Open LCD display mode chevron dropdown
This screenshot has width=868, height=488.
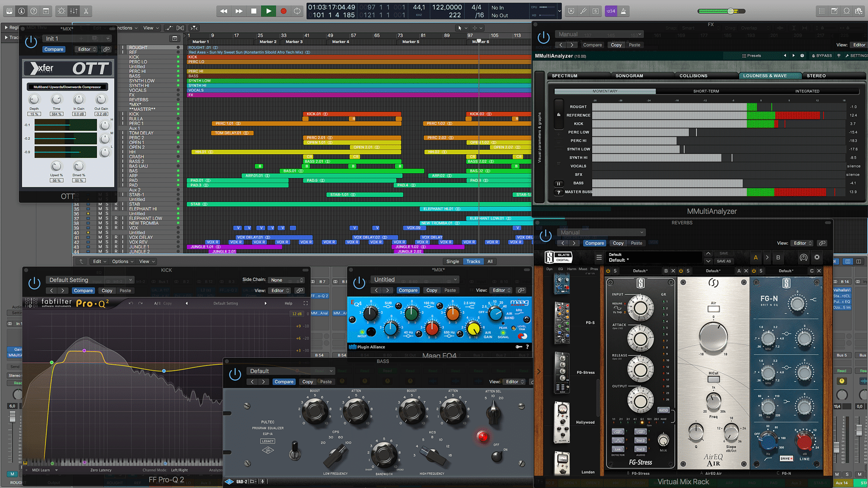tap(559, 11)
